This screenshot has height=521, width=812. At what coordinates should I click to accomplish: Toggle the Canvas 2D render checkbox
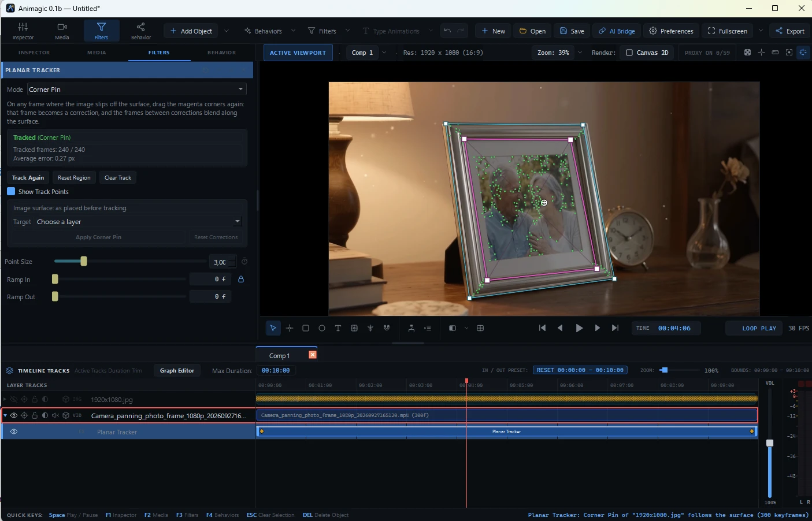pos(629,53)
